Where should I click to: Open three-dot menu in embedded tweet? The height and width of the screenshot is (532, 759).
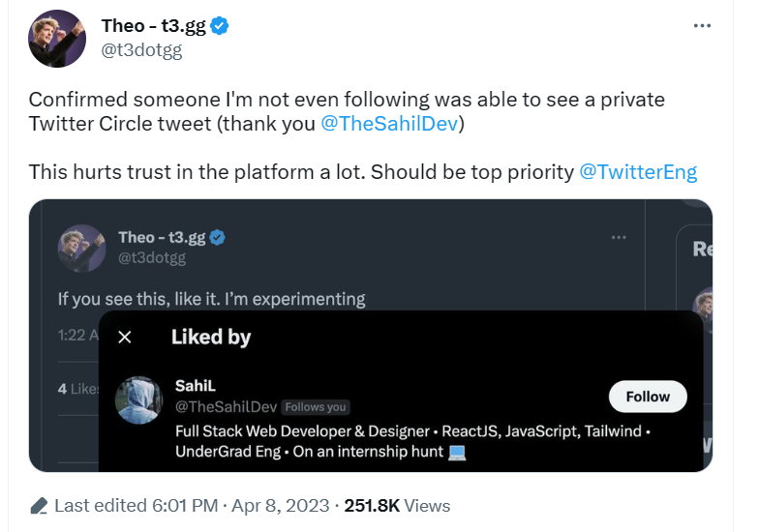[619, 237]
